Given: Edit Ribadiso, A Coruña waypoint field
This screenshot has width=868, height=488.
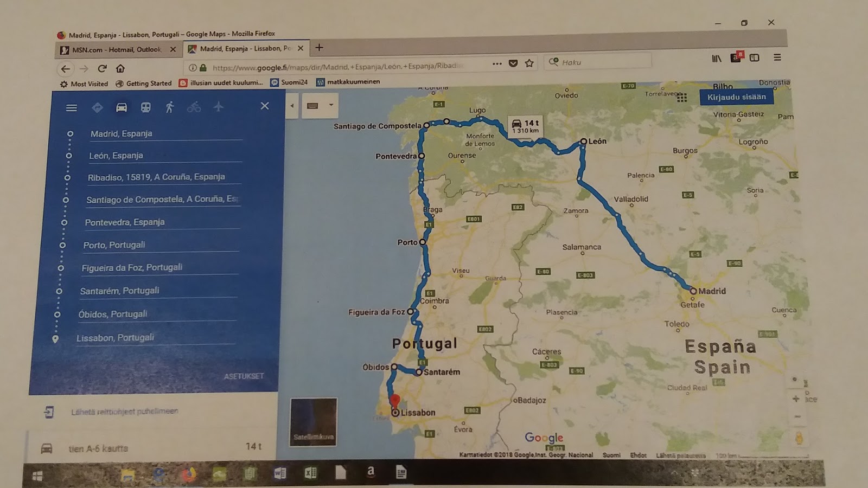Looking at the screenshot, I should pyautogui.click(x=164, y=177).
